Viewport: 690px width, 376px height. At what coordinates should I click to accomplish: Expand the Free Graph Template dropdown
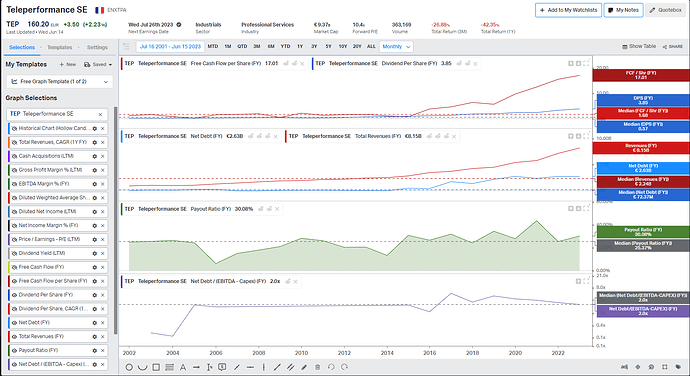coord(60,81)
